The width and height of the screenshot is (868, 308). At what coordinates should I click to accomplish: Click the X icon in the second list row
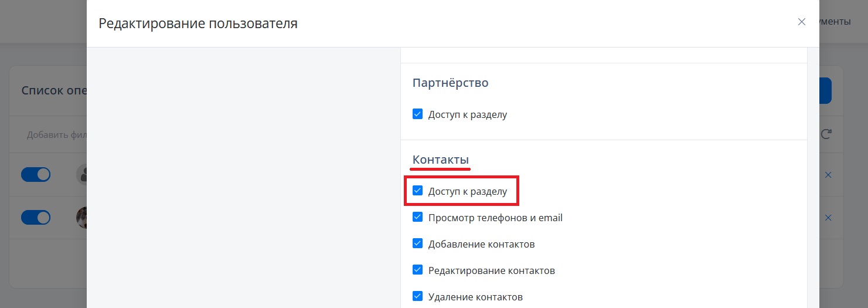(828, 218)
